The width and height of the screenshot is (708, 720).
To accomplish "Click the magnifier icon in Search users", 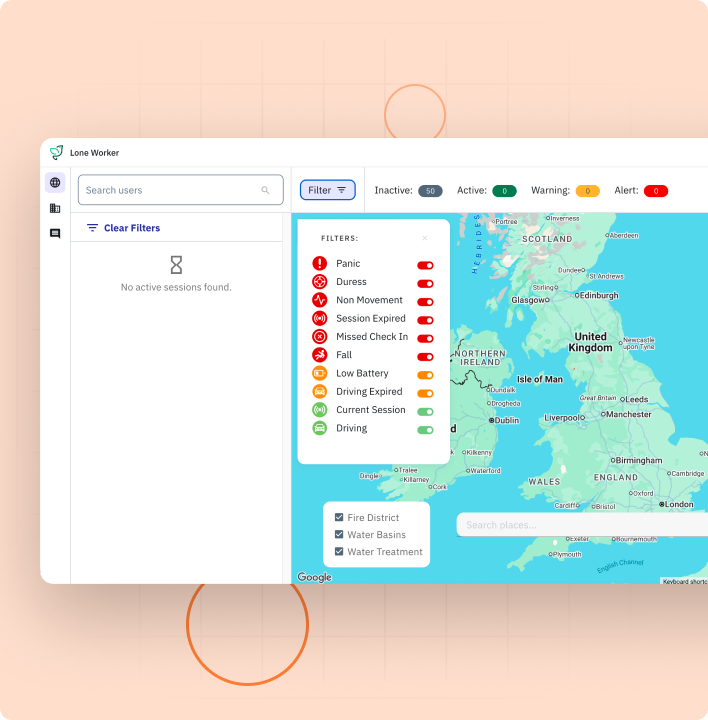I will 265,190.
